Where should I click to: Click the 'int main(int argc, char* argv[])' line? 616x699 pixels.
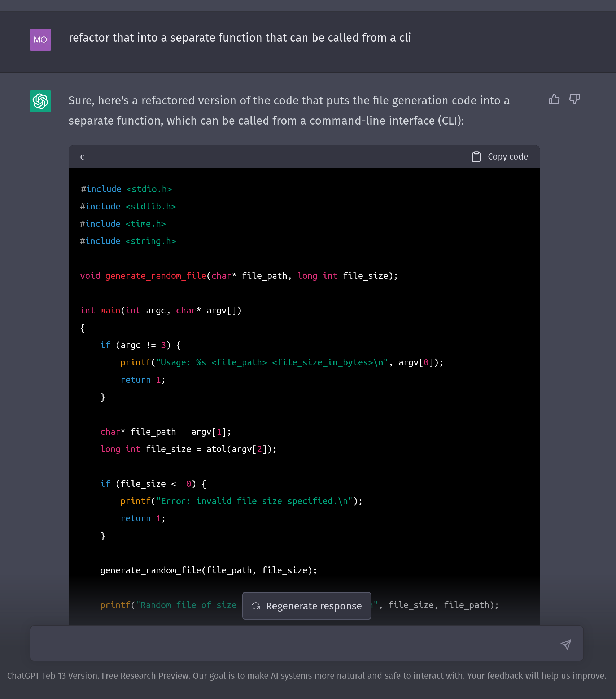[x=161, y=311]
